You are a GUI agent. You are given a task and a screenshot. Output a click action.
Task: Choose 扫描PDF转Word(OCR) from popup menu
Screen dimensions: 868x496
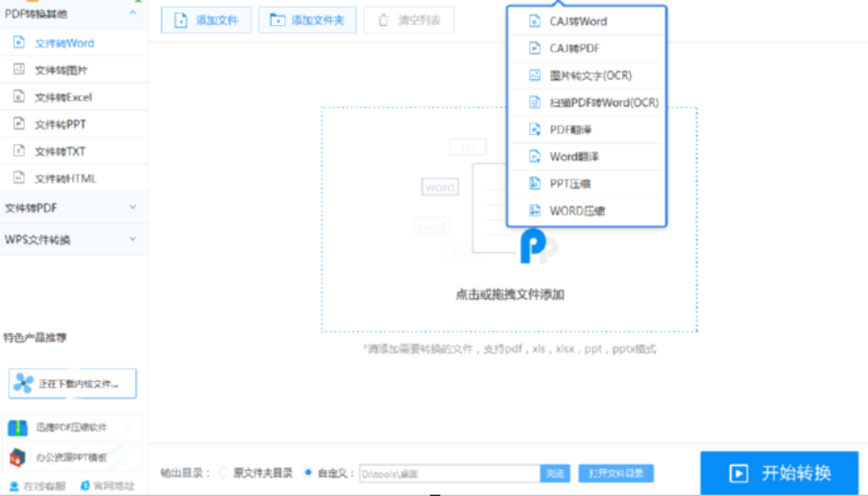click(586, 102)
